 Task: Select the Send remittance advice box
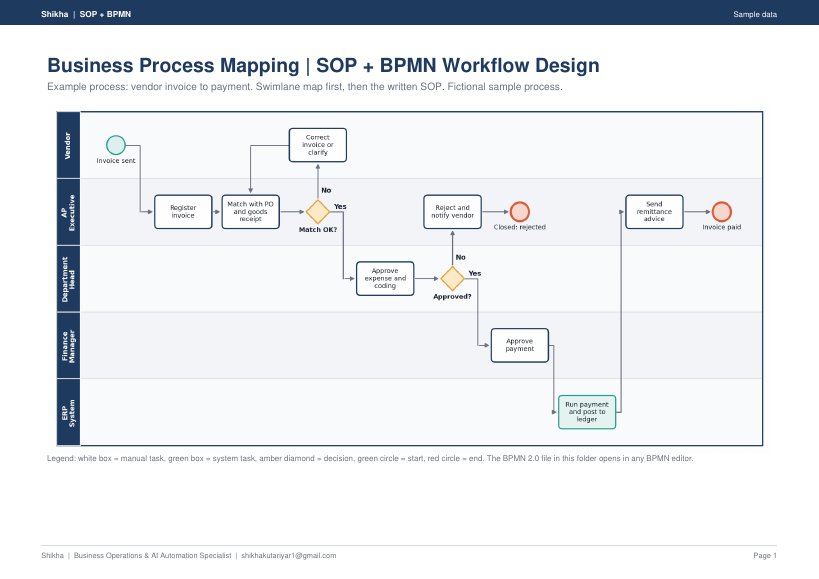[654, 211]
